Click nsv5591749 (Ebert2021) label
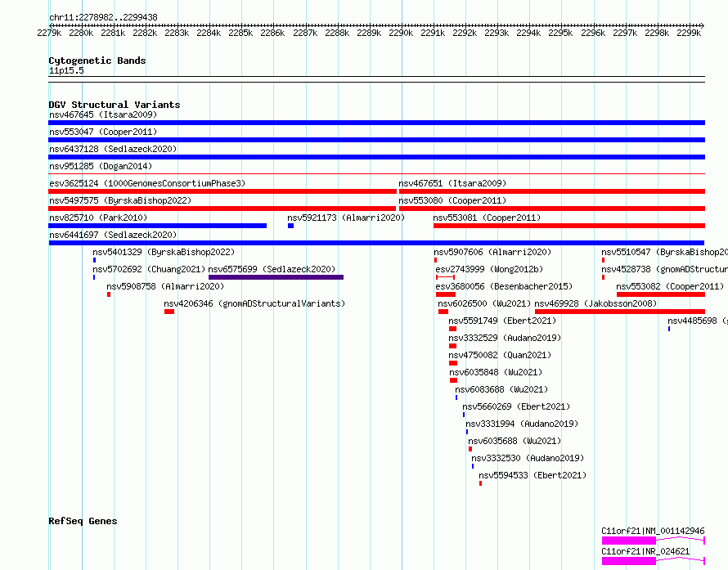 pos(502,321)
